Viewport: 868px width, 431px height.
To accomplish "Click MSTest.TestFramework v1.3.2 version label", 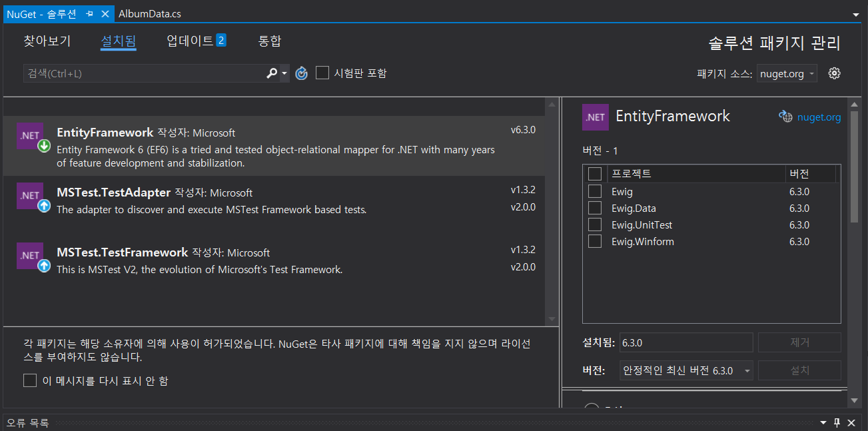I will pos(523,250).
